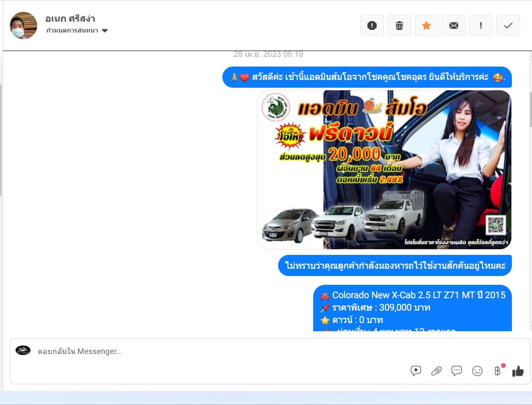Viewport: 532px width, 405px height.
Task: Open contact name อเนก ศรีสง่า
Action: [70, 19]
